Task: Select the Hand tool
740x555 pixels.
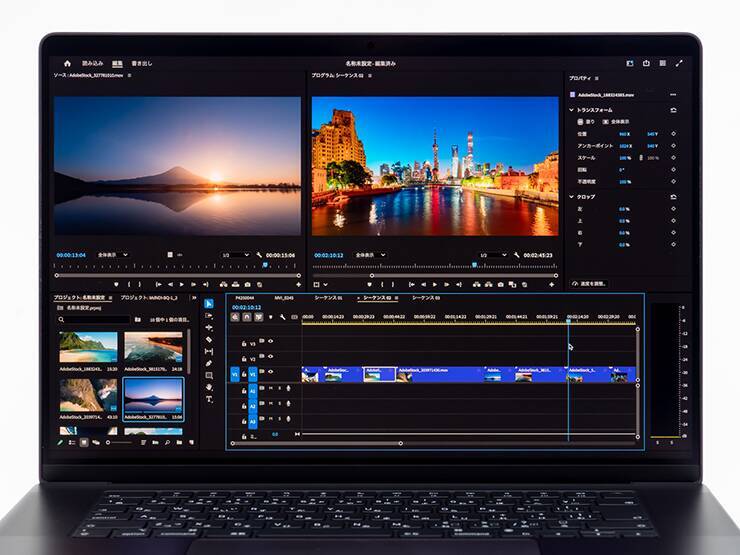Action: click(x=209, y=388)
